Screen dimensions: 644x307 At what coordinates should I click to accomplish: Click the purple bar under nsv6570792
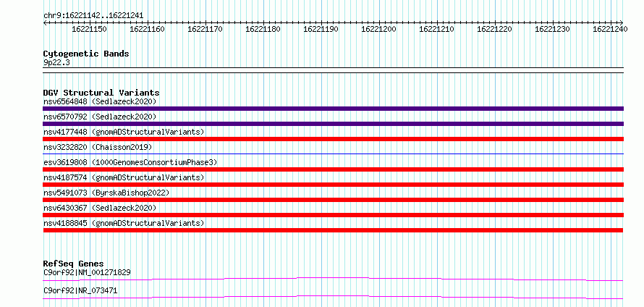[x=333, y=124]
